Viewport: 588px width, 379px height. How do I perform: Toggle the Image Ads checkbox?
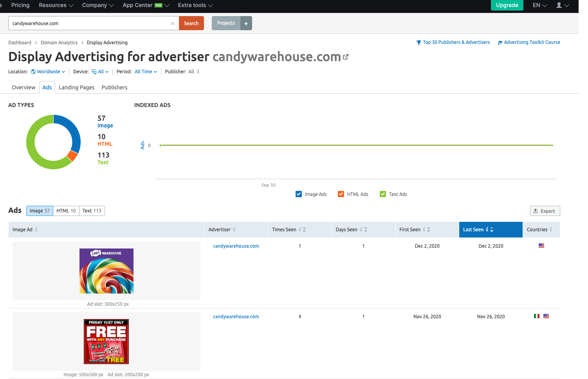click(299, 194)
